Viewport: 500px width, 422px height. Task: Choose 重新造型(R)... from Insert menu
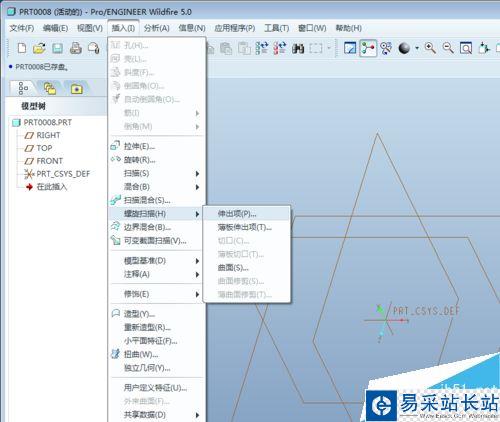click(x=156, y=328)
